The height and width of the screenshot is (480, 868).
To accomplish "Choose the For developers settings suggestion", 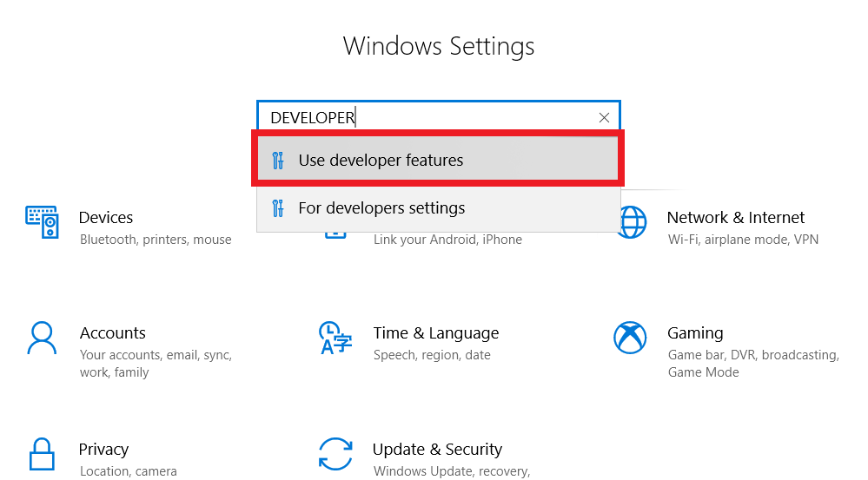I will pyautogui.click(x=381, y=208).
